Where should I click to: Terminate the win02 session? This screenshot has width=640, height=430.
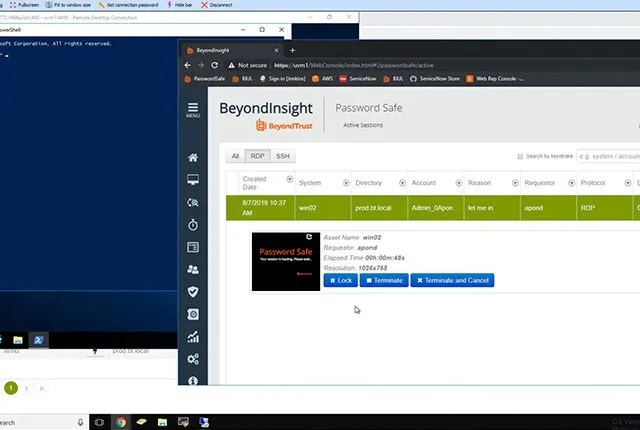[x=384, y=280]
